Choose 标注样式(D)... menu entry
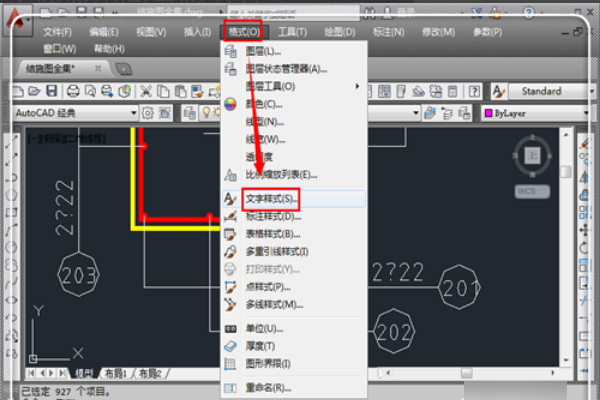This screenshot has height=400, width=600. click(x=294, y=217)
